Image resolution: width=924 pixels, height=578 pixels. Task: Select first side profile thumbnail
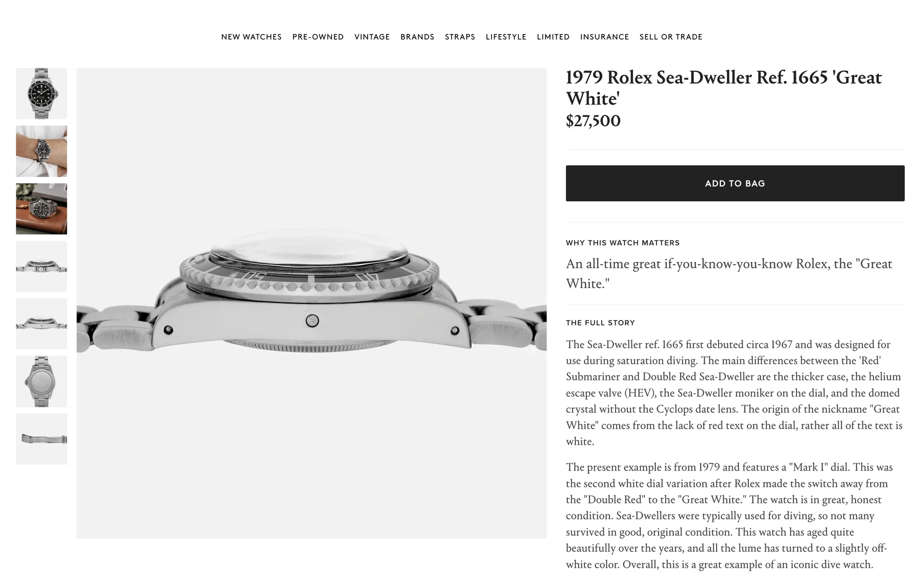tap(41, 266)
